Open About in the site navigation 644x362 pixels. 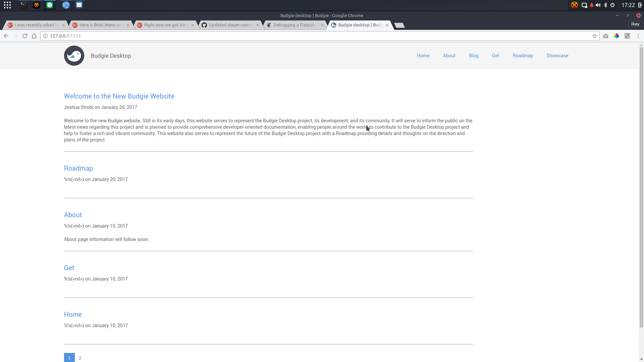[x=449, y=56]
